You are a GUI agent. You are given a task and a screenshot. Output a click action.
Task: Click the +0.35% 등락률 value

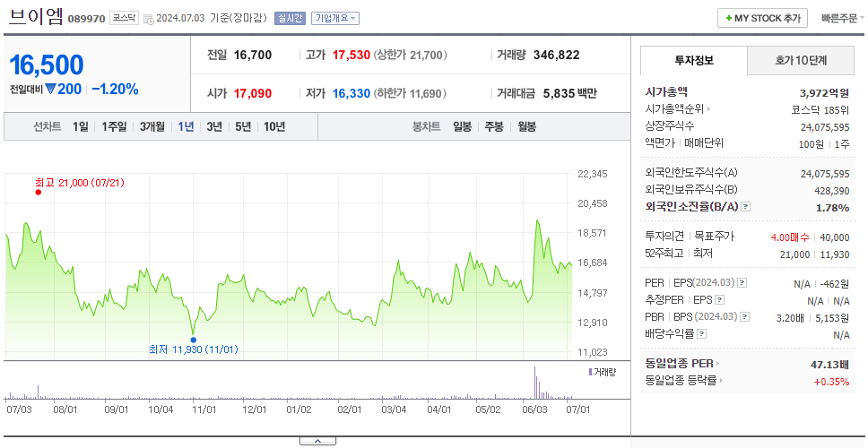coord(831,381)
